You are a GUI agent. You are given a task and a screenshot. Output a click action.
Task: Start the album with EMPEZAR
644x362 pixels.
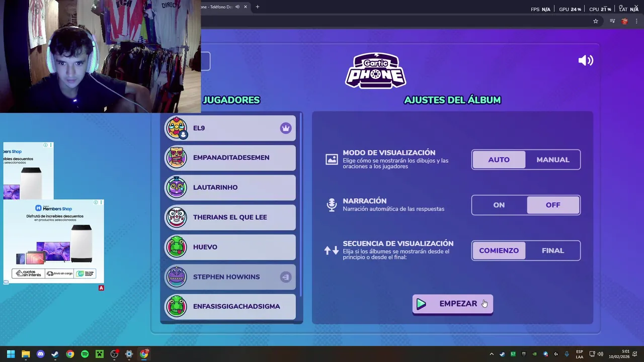(453, 304)
